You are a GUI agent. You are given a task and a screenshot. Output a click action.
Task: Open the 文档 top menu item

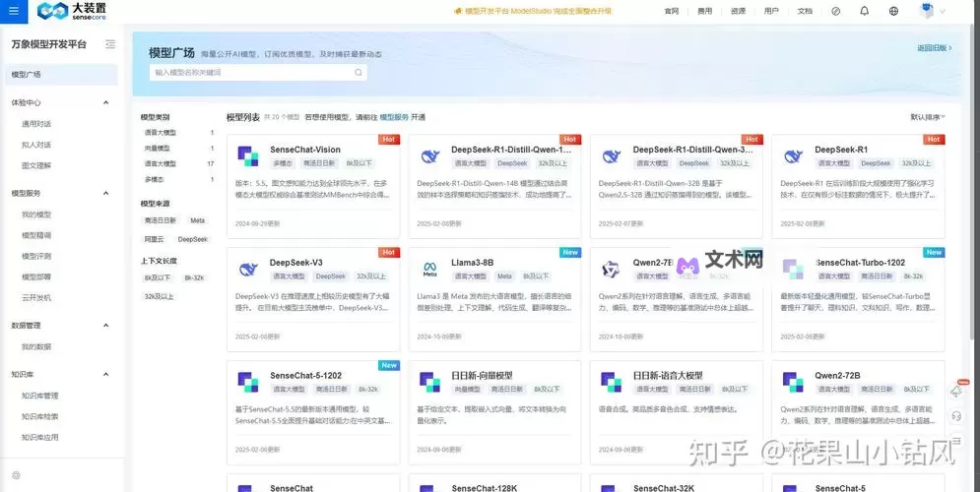click(x=805, y=11)
